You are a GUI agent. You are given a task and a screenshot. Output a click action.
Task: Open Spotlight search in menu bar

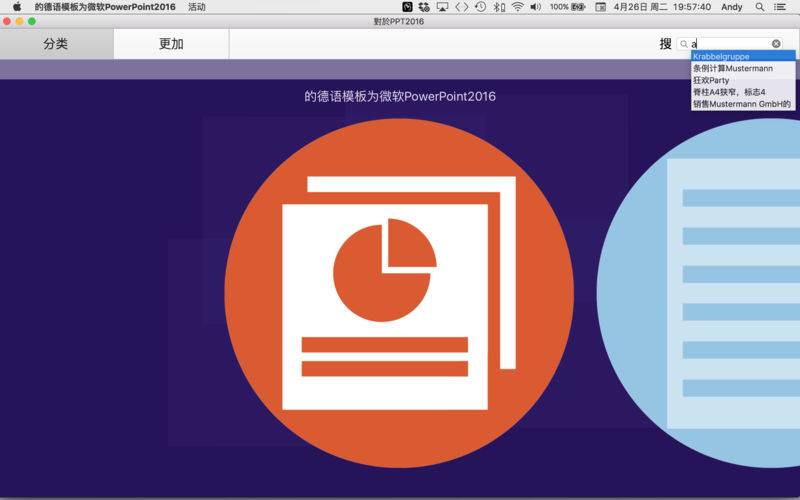coord(760,7)
